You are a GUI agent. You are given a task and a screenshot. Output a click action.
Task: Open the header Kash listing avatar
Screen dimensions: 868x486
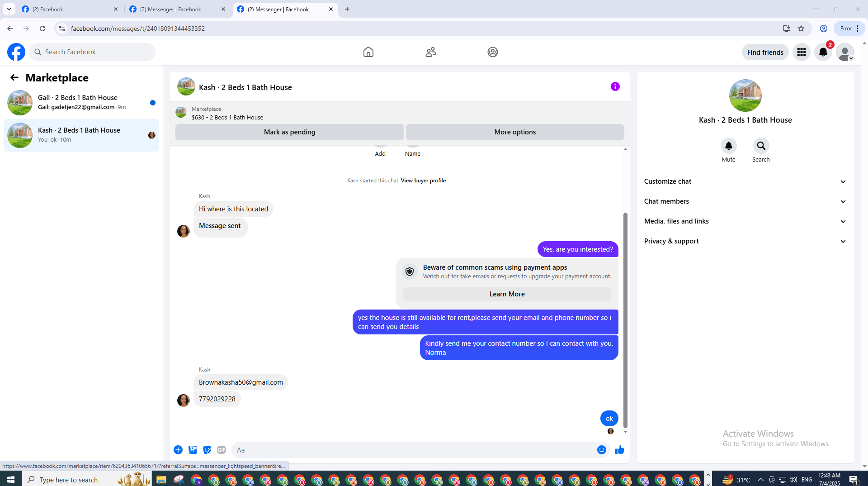point(186,86)
